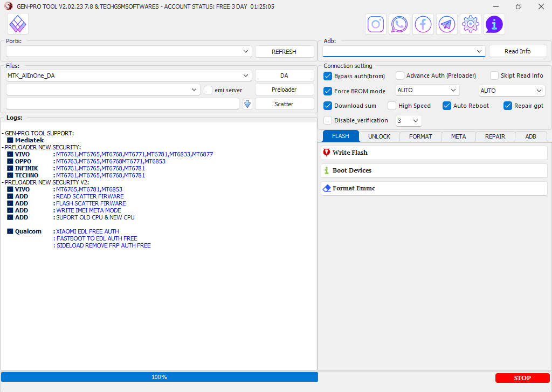The image size is (552, 392).
Task: Click 'WRITE IMEI META MODE' log line
Action: (89, 210)
